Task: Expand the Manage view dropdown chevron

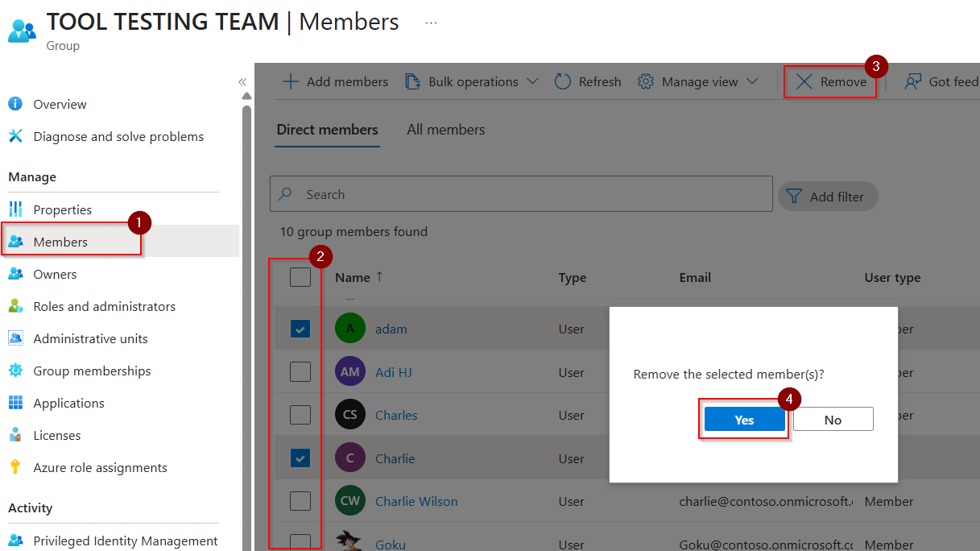Action: pos(751,81)
